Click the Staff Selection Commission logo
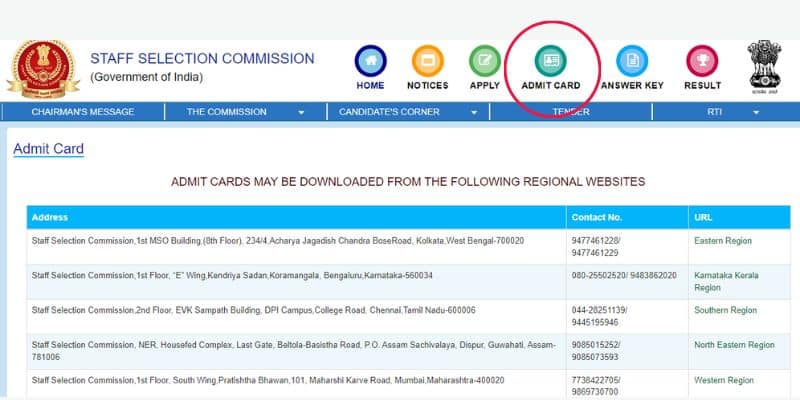 (43, 69)
